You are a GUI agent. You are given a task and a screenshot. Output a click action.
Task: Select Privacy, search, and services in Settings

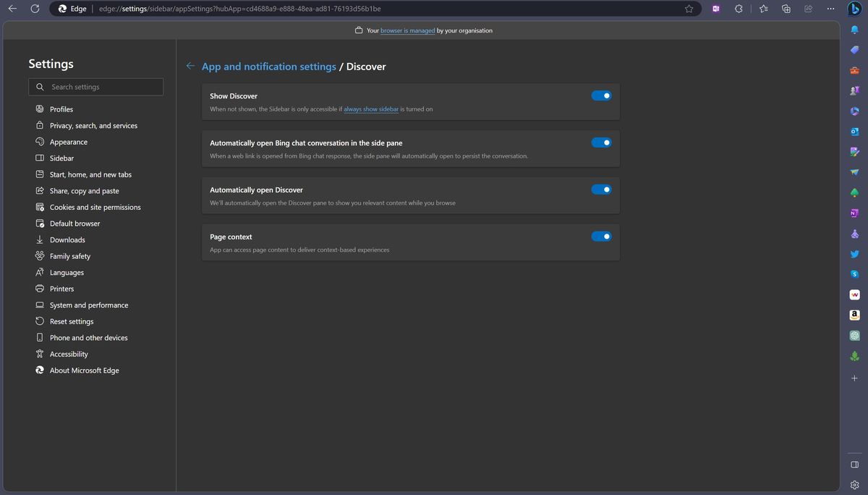tap(93, 126)
